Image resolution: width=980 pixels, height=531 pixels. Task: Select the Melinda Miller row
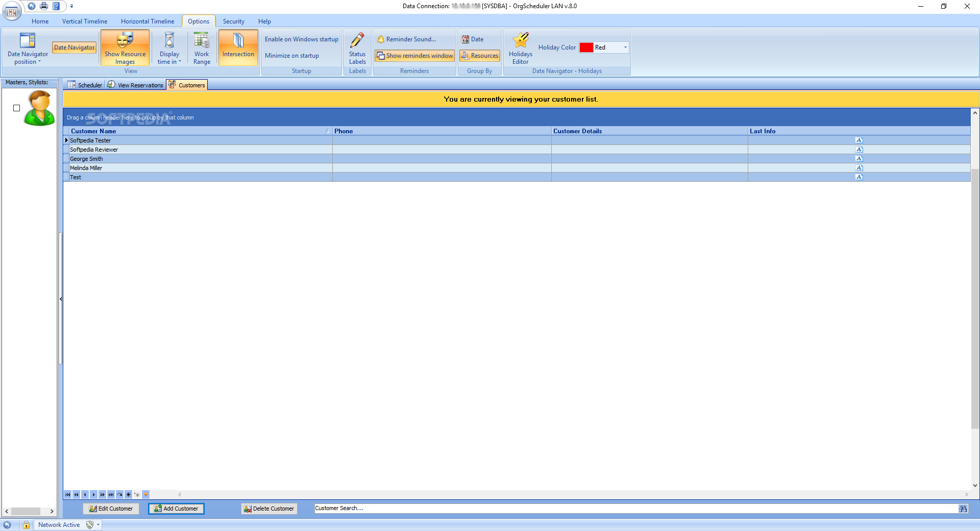[517, 168]
